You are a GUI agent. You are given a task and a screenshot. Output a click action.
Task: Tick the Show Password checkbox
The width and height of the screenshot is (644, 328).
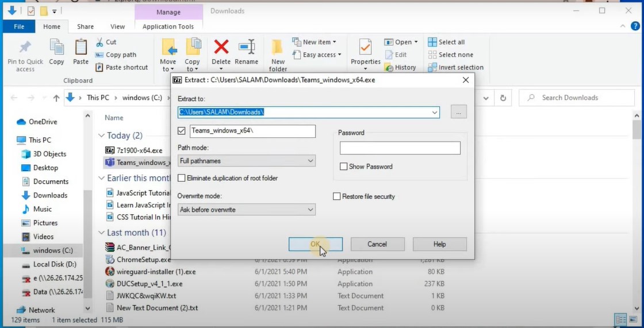coord(344,167)
